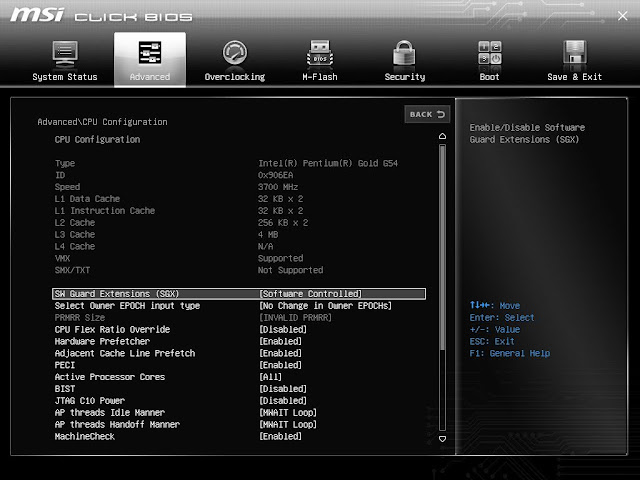Select the BIST option
This screenshot has height=480, width=640.
(64, 389)
